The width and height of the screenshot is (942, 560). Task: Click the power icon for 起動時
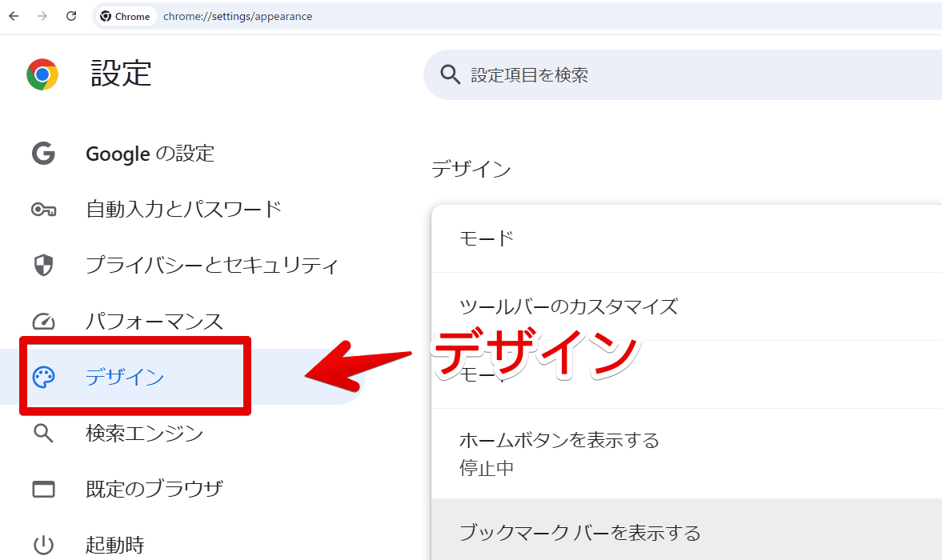43,546
